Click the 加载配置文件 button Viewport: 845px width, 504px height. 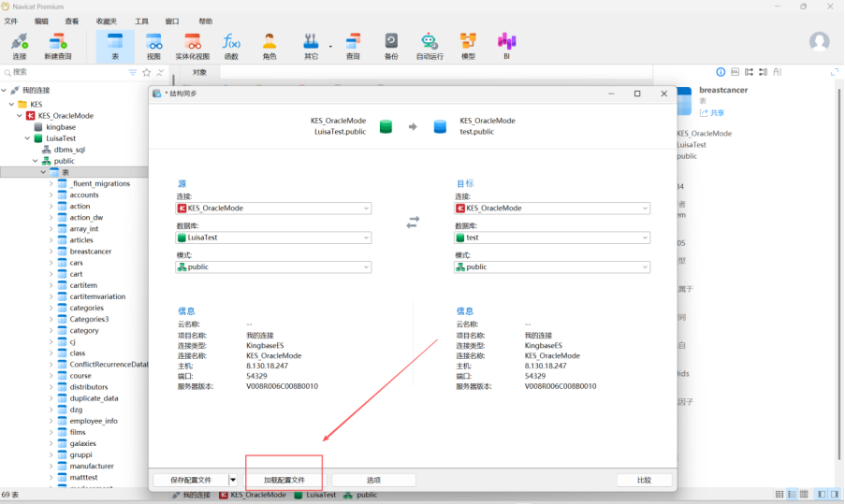[284, 480]
